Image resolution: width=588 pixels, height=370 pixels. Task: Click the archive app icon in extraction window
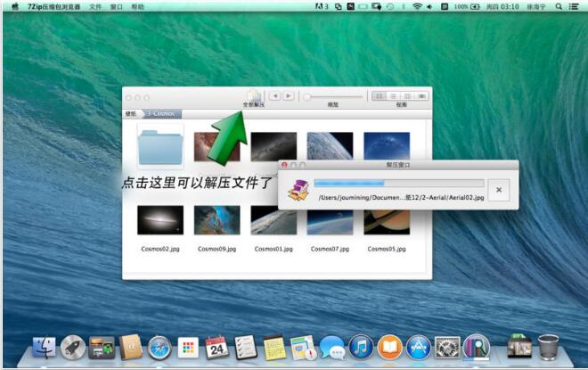click(298, 190)
